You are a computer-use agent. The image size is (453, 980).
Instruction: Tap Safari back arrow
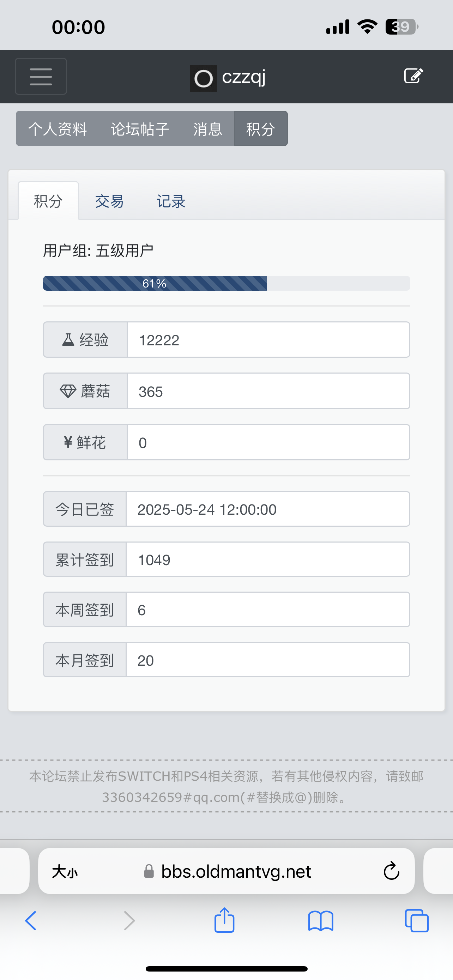(31, 921)
